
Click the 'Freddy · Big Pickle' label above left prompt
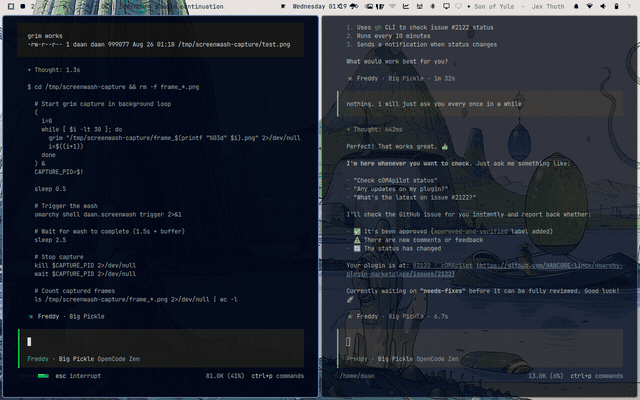click(67, 316)
